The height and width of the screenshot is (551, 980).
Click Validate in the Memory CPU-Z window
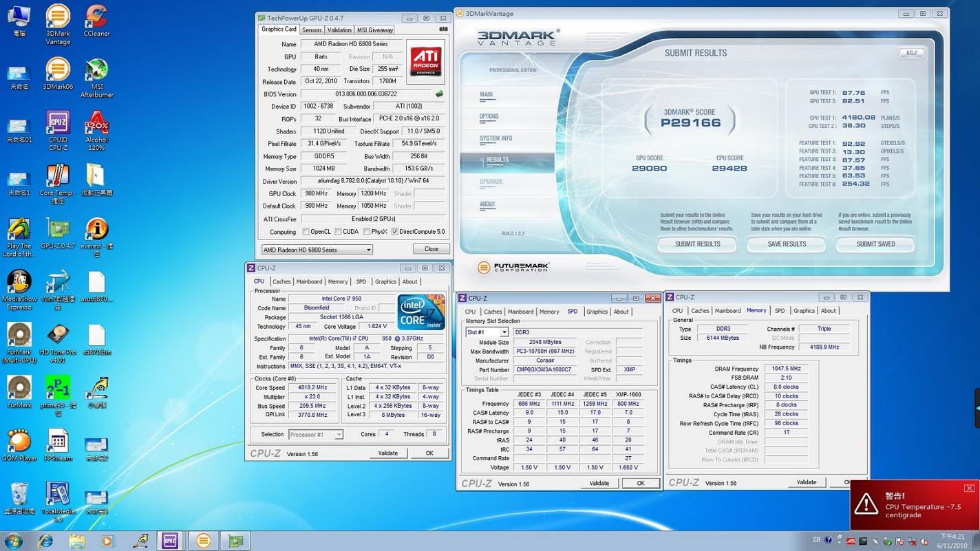tap(807, 482)
